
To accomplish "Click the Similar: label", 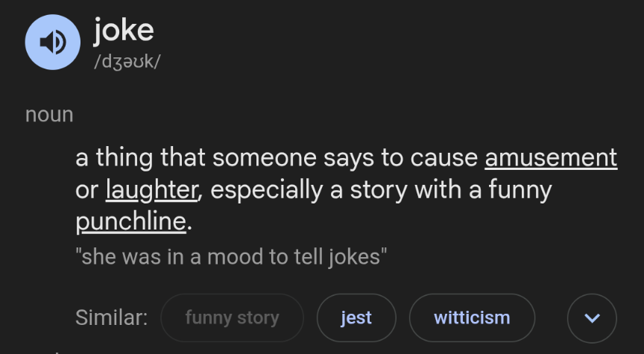I will tap(111, 318).
